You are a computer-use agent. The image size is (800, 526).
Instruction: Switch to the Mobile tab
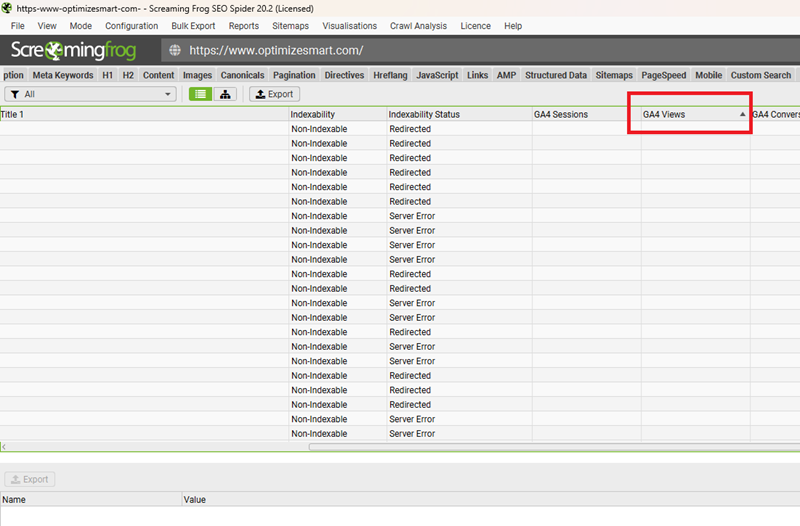(709, 75)
